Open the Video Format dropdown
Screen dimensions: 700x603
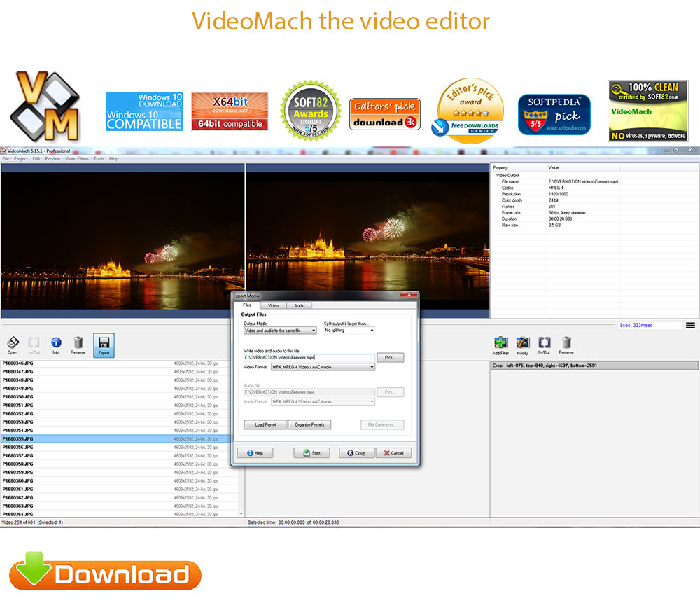click(x=323, y=367)
